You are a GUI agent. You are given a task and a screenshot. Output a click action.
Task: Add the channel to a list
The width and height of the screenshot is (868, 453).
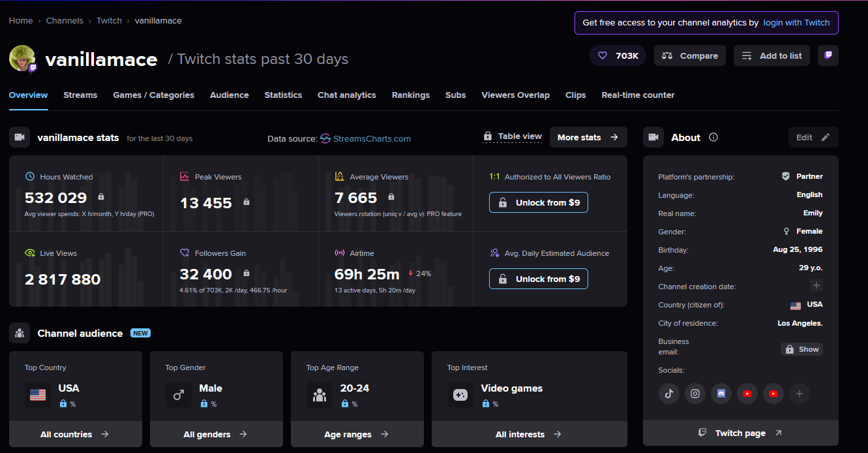[x=771, y=55]
